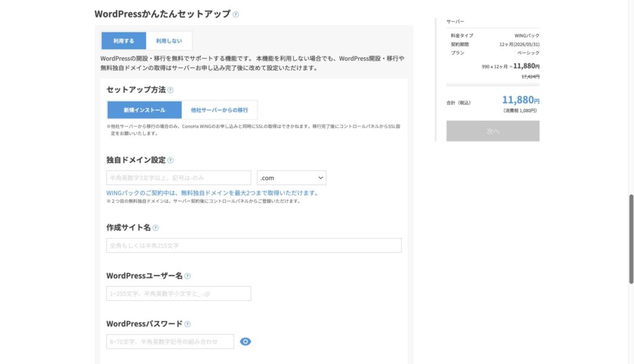Click the プラン label in summary

458,53
